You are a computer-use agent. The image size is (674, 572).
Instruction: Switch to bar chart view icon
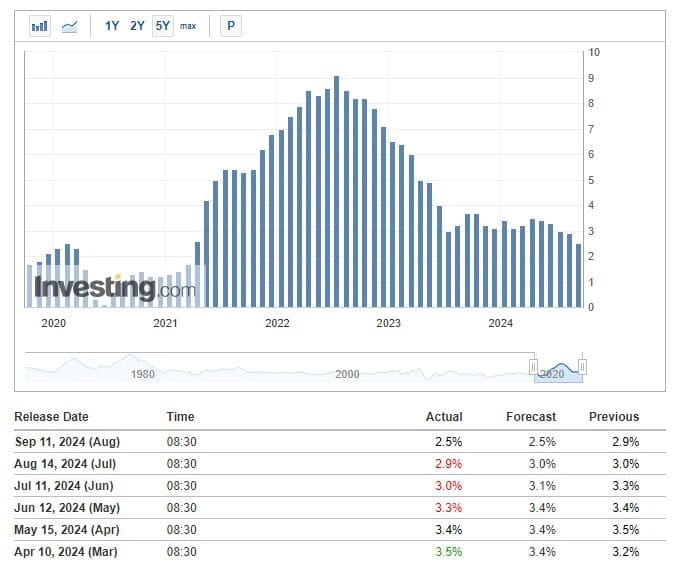point(40,26)
